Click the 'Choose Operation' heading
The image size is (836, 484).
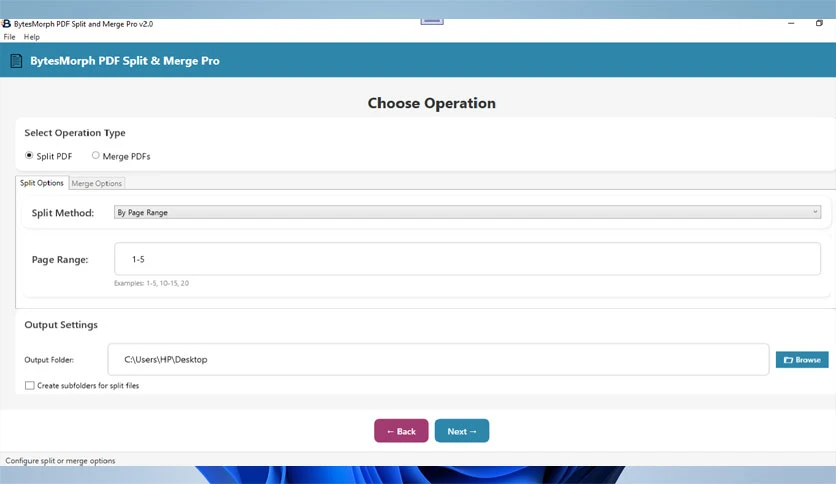click(x=431, y=103)
